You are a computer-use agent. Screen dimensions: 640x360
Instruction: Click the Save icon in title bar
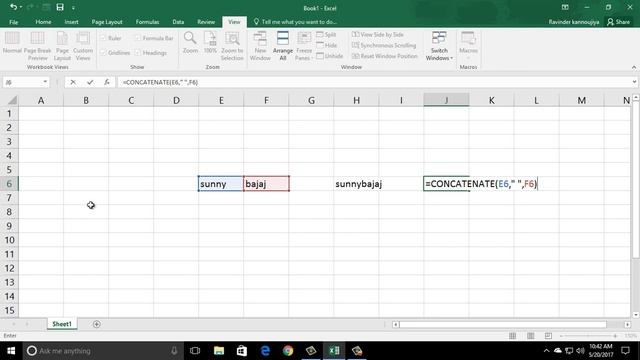(x=60, y=7)
